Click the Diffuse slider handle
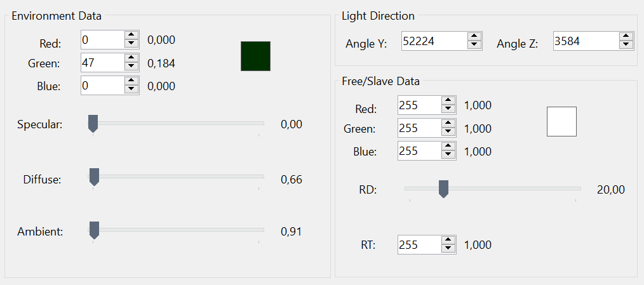Viewport: 644px width, 285px height. pos(95,177)
